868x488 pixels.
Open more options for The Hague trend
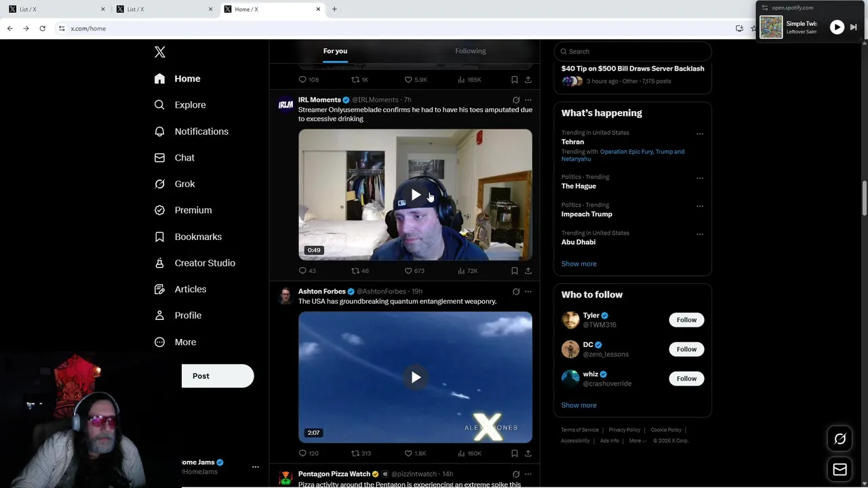tap(700, 178)
